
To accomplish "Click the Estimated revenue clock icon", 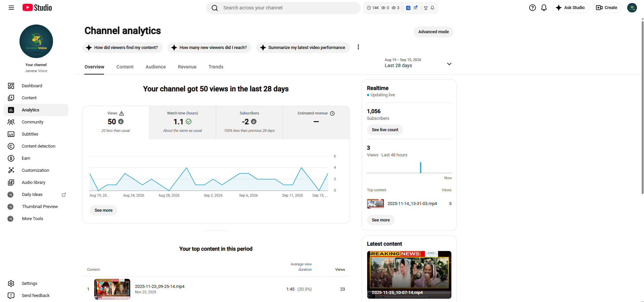I will point(332,113).
